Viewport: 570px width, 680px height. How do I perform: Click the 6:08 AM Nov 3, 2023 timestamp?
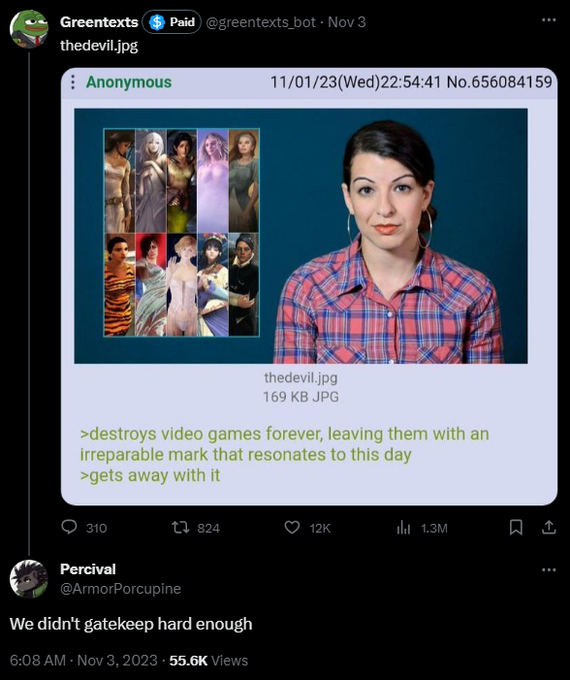[x=83, y=660]
